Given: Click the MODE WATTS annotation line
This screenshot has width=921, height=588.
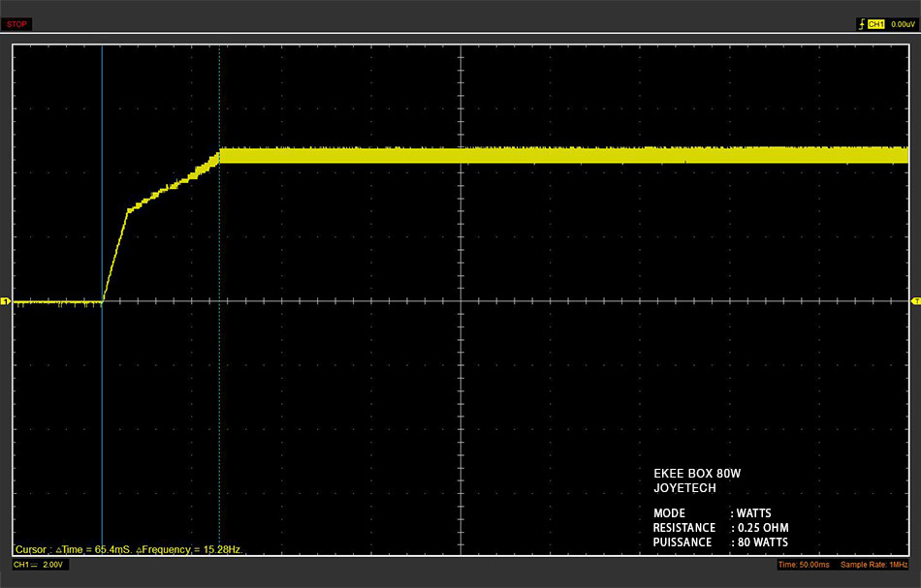Looking at the screenshot, I should [712, 512].
